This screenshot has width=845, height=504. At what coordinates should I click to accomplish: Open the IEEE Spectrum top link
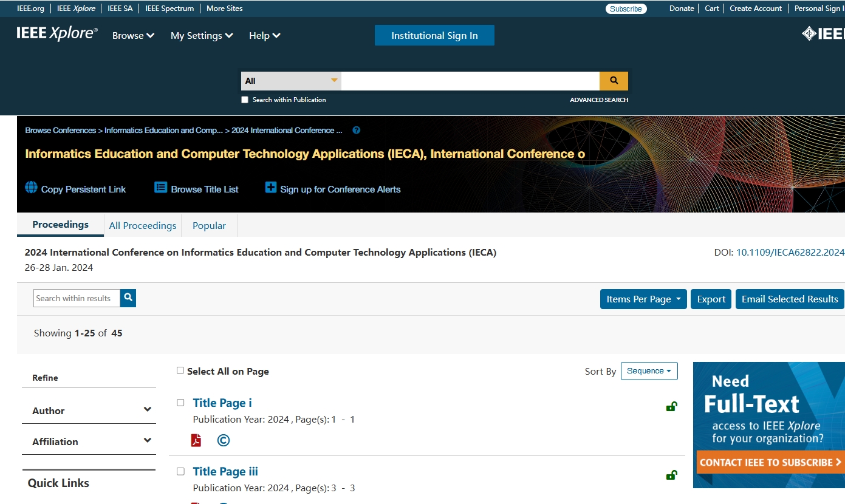[x=169, y=9]
